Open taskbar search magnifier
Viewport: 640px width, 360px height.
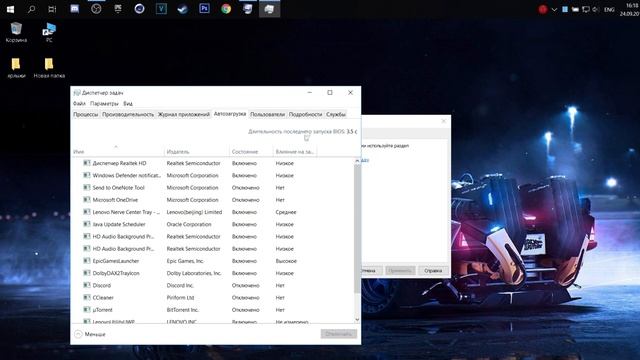(x=31, y=9)
